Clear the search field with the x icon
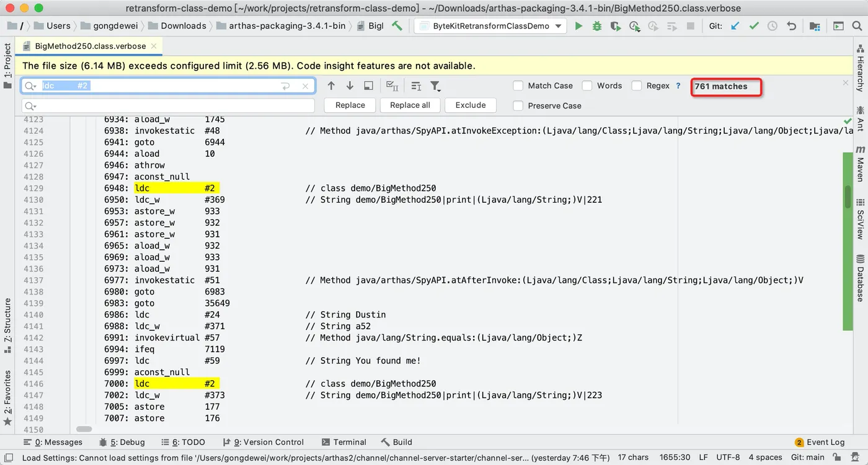868x465 pixels. (305, 86)
